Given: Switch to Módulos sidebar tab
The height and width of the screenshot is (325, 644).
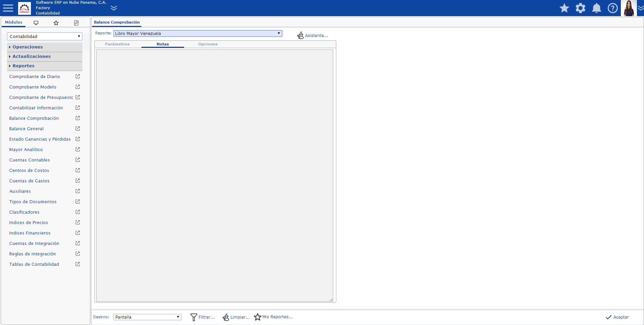Looking at the screenshot, I should click(x=14, y=22).
